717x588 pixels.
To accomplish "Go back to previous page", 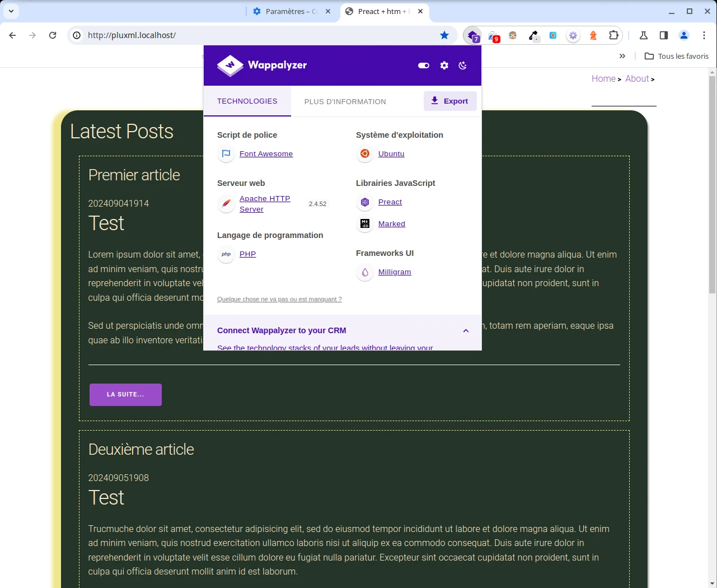I will point(12,35).
